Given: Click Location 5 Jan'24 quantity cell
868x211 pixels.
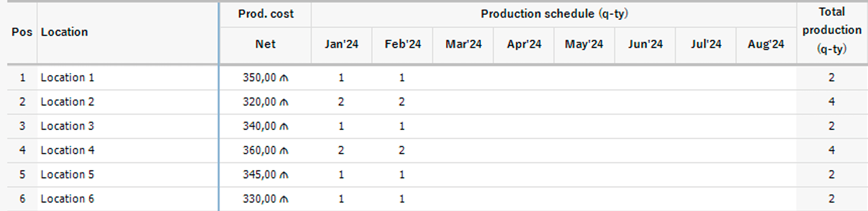Looking at the screenshot, I should click(x=341, y=175).
